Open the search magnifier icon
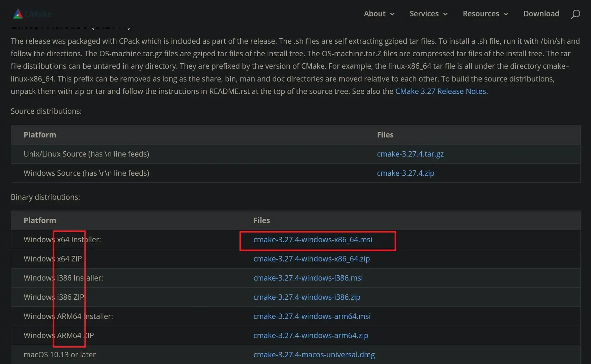This screenshot has height=364, width=591. pyautogui.click(x=575, y=14)
